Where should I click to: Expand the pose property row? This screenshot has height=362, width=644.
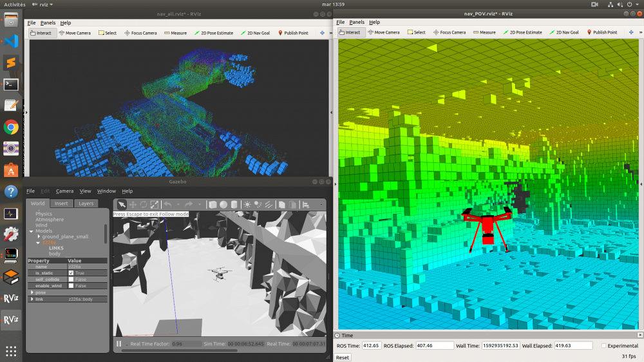pos(31,292)
